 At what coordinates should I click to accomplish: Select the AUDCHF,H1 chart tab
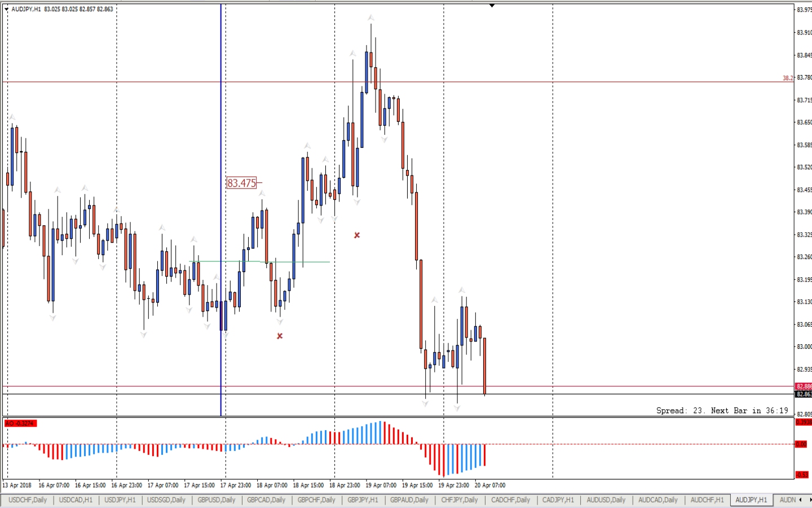[x=707, y=500]
